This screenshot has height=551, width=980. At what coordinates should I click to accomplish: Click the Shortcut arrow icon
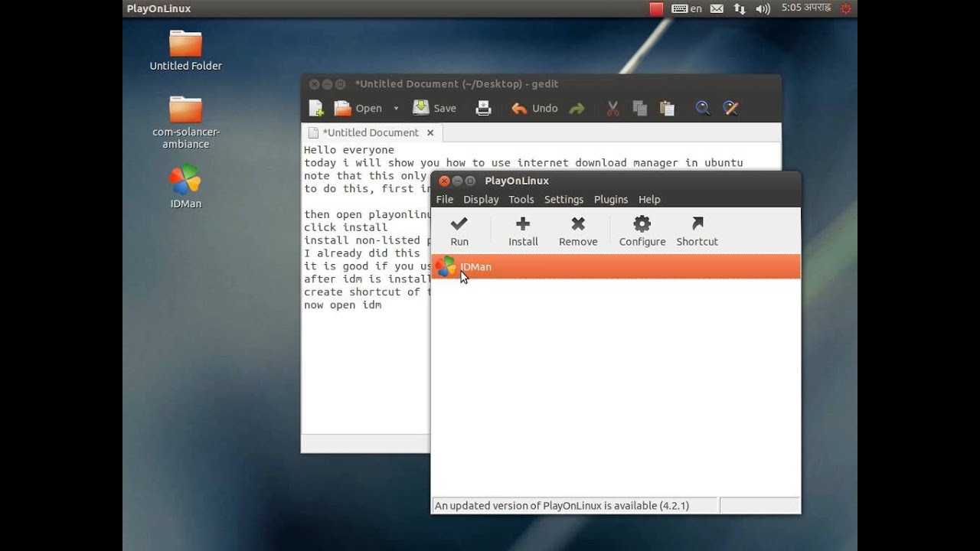coord(697,224)
